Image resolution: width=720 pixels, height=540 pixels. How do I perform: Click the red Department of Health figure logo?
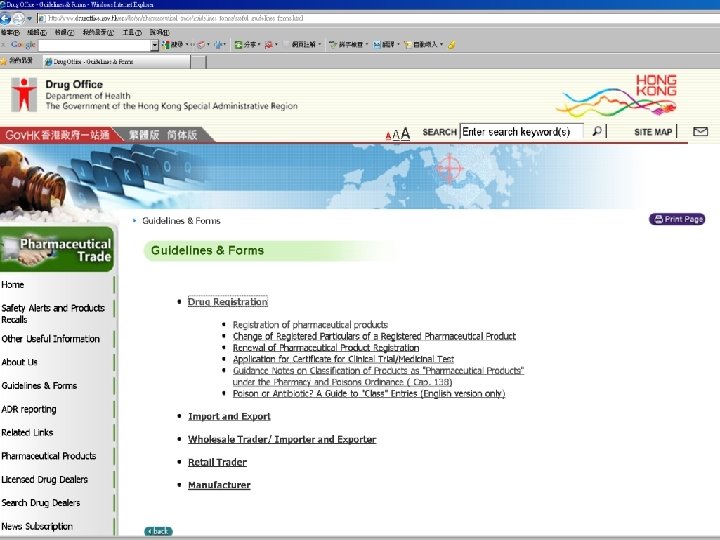pyautogui.click(x=24, y=95)
